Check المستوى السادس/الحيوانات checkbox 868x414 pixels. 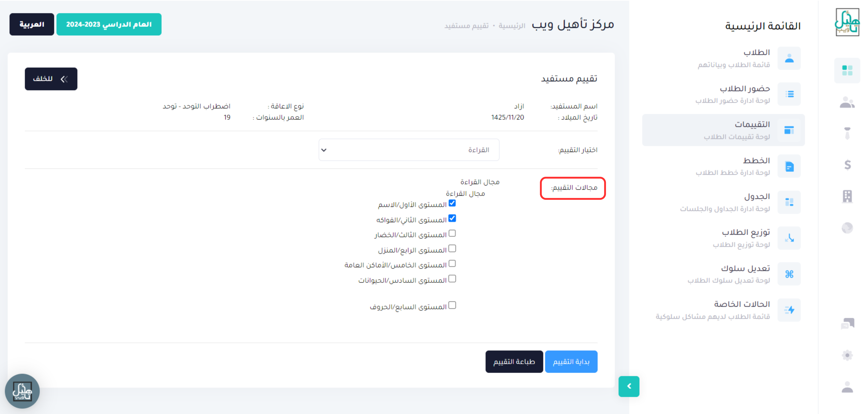click(x=452, y=279)
